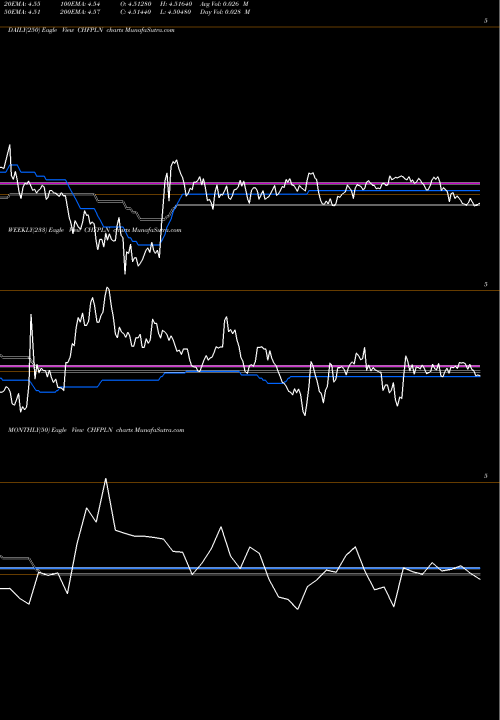Image resolution: width=500 pixels, height=720 pixels.
Task: Click the Day Vol reading
Action: 225,12
